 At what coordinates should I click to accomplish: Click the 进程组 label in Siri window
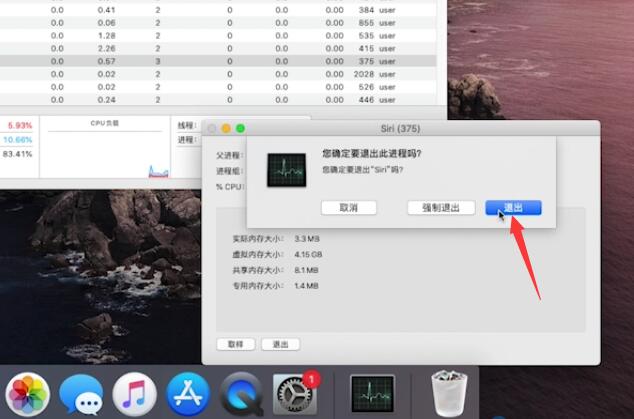tap(230, 171)
